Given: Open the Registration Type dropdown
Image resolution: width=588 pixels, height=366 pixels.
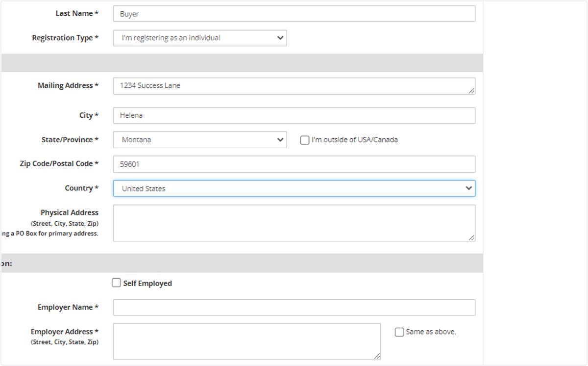Looking at the screenshot, I should coord(200,38).
